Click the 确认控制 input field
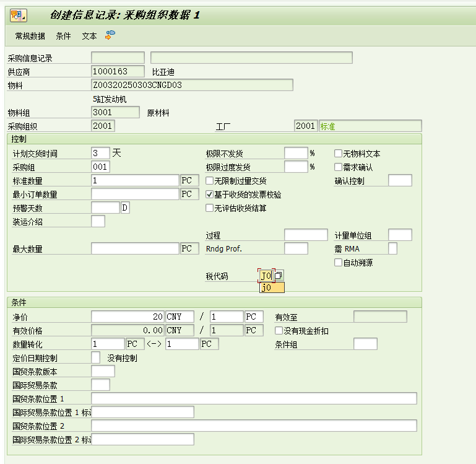The height and width of the screenshot is (464, 476). [x=399, y=181]
